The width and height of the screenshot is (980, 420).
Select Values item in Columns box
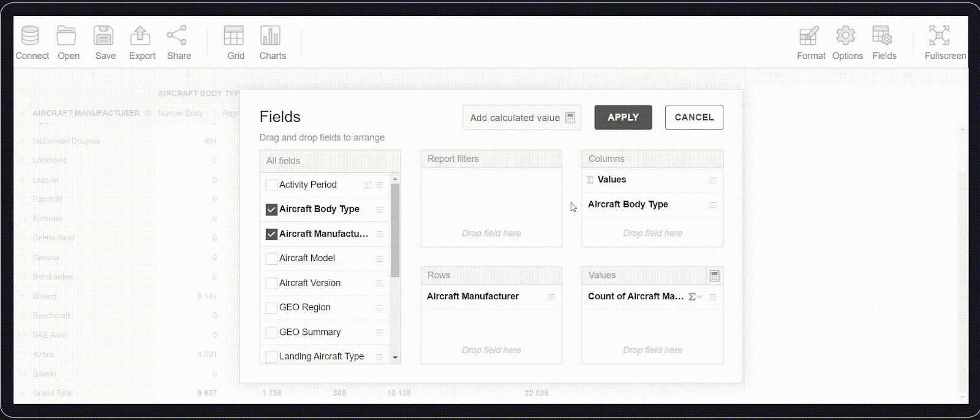(652, 180)
